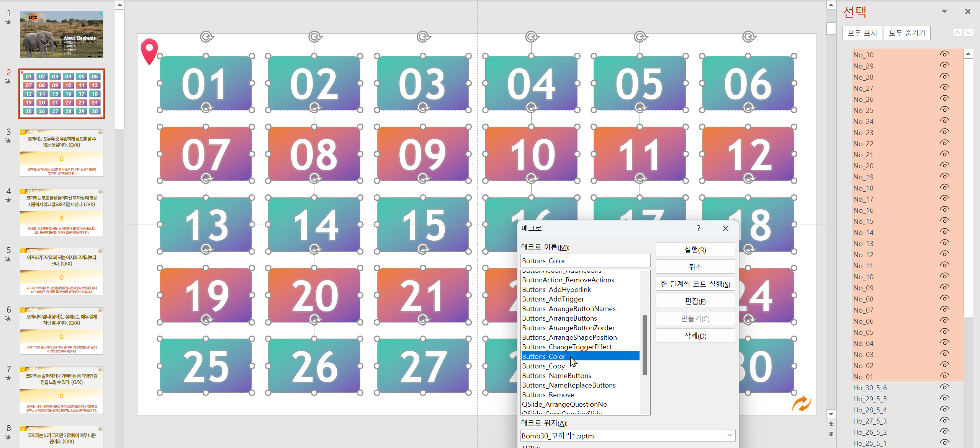Click rotation handle above button 01
980x448 pixels.
point(206,37)
